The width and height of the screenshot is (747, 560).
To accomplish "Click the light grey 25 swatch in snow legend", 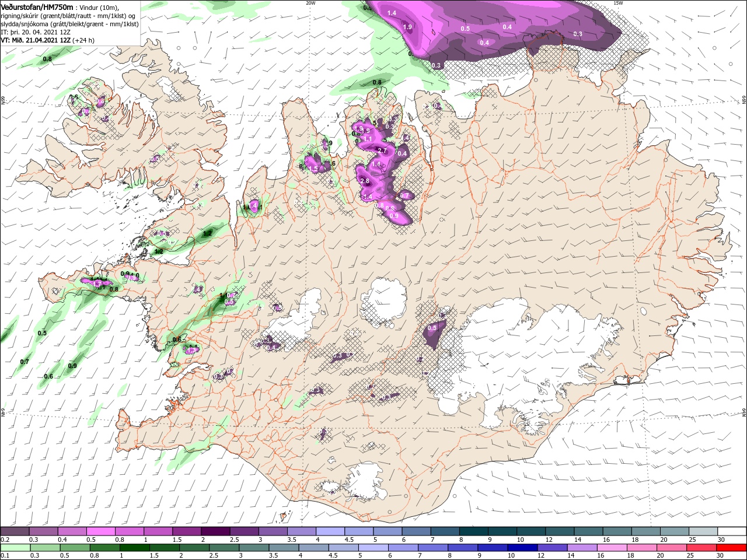I will point(703,531).
